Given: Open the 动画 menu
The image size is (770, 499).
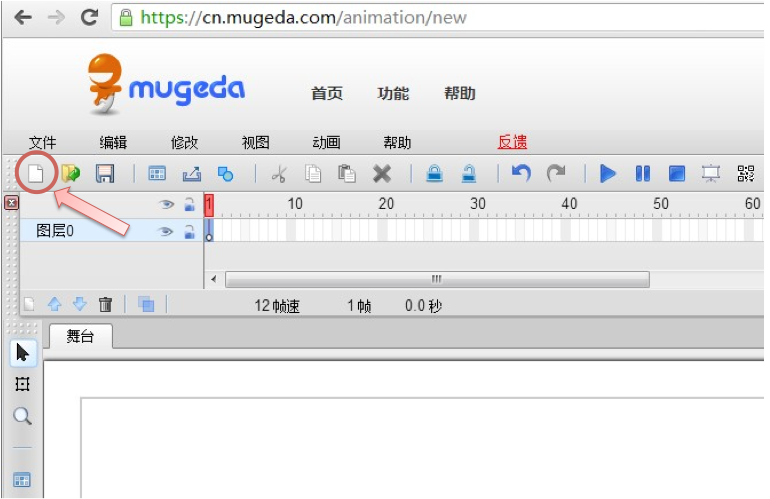Looking at the screenshot, I should [x=326, y=143].
